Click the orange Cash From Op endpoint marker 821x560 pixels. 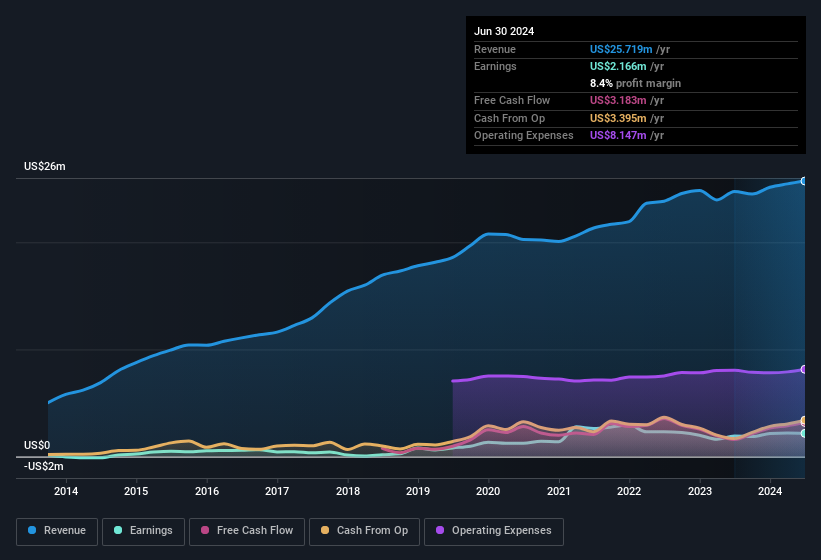[x=804, y=421]
